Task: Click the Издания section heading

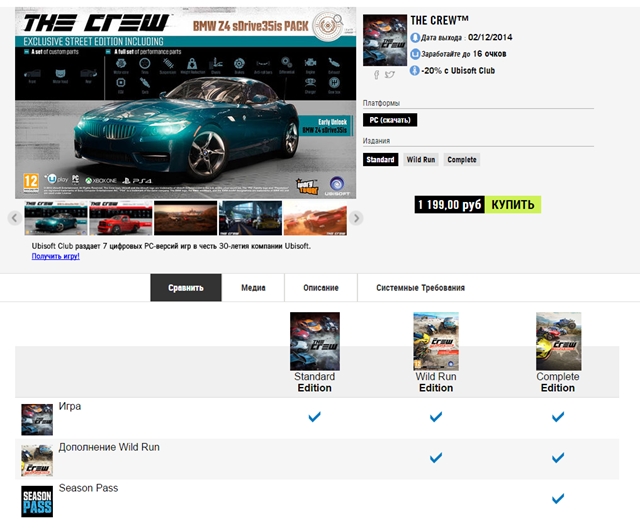Action: click(376, 141)
